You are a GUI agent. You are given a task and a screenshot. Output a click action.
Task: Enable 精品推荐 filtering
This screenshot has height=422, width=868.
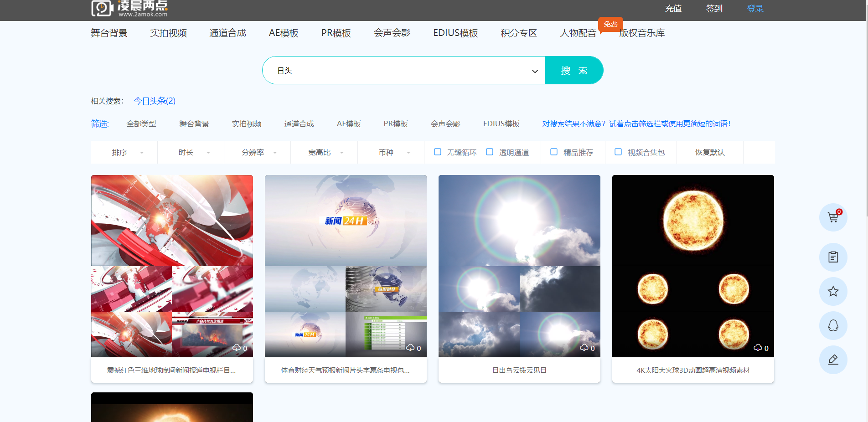pos(554,152)
